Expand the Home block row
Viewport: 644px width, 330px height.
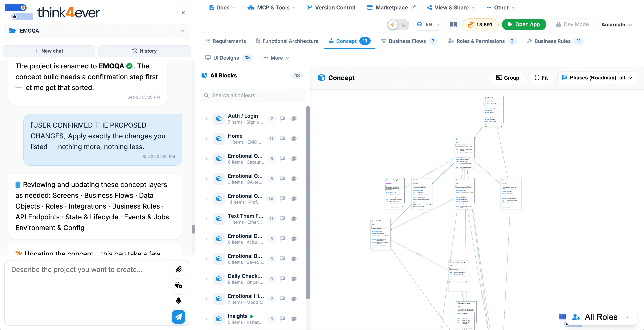click(206, 139)
